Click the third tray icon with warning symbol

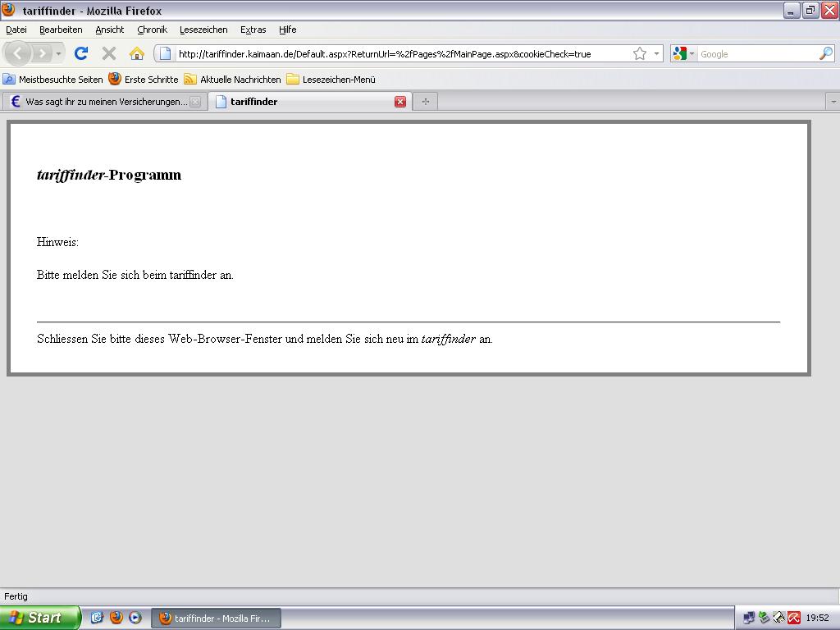tap(779, 618)
